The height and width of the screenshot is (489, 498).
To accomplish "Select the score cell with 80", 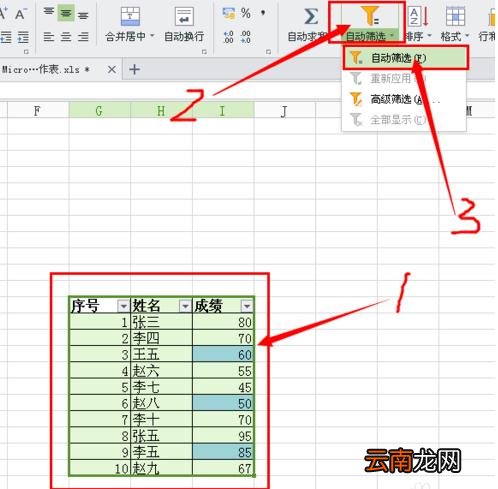I will (x=223, y=322).
